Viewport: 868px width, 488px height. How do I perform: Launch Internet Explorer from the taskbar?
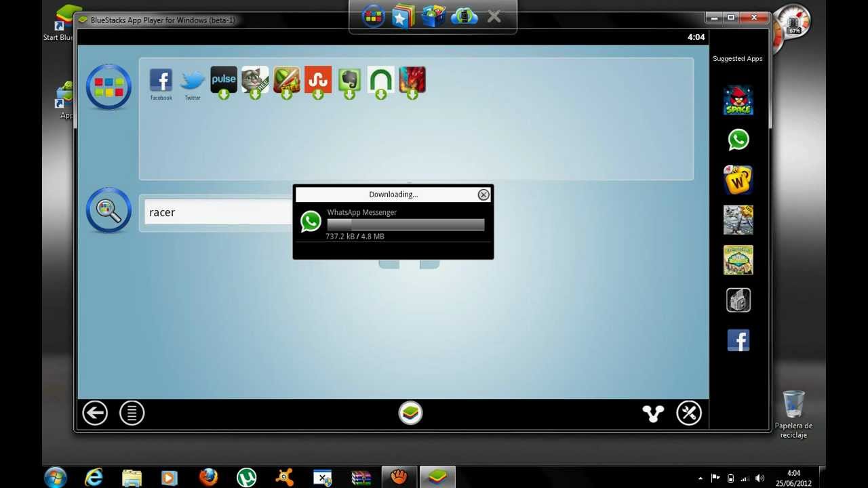(94, 477)
